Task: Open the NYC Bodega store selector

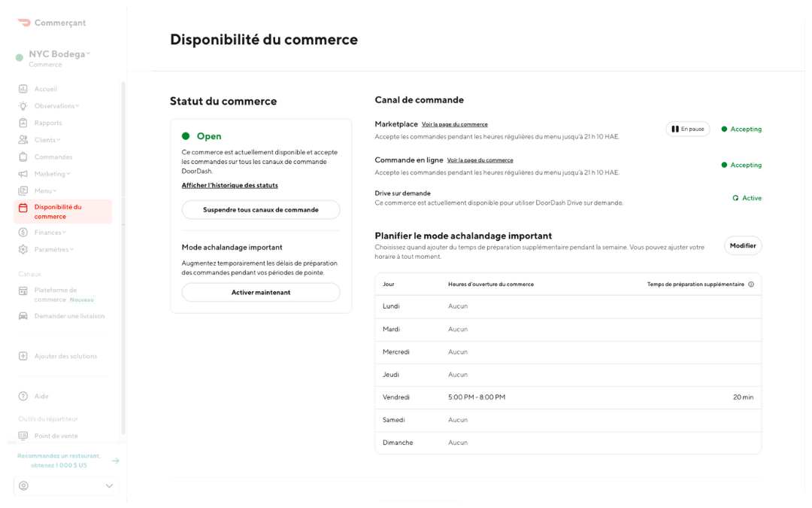Action: 56,54
